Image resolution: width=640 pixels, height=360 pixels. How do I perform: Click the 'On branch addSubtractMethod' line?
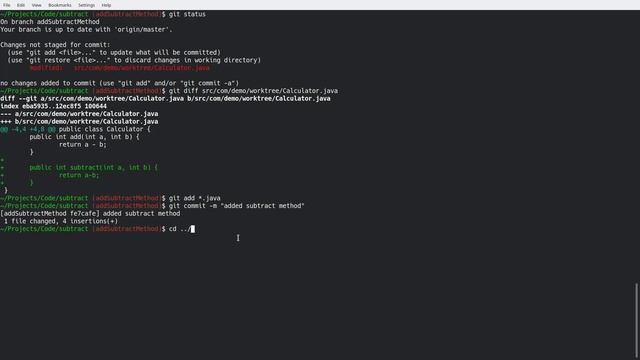[50, 22]
